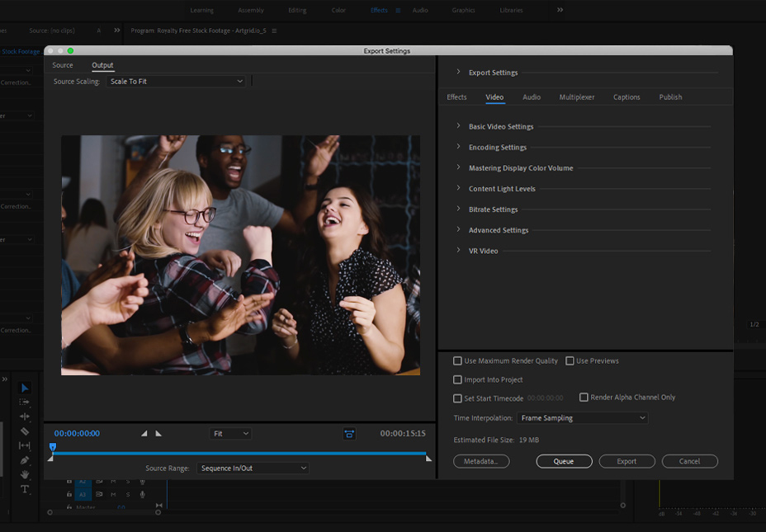Click the blue playhead on preview timeline

pyautogui.click(x=53, y=447)
